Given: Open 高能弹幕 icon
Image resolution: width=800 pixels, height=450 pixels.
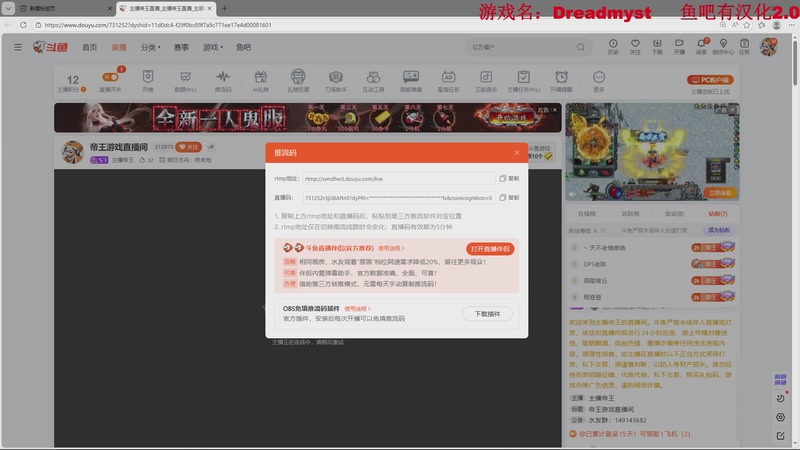Looking at the screenshot, I should (411, 81).
